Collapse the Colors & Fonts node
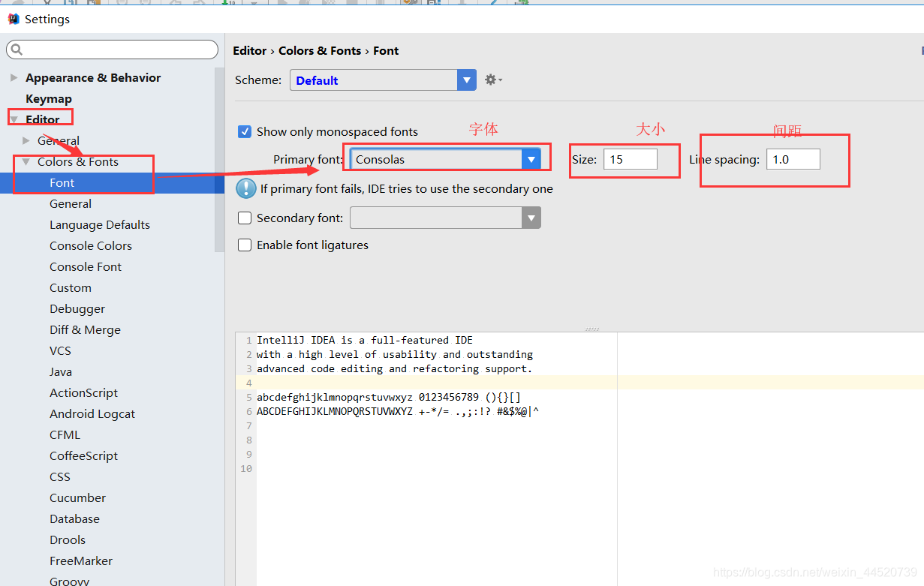Screen dimensions: 924x586 [x=26, y=161]
